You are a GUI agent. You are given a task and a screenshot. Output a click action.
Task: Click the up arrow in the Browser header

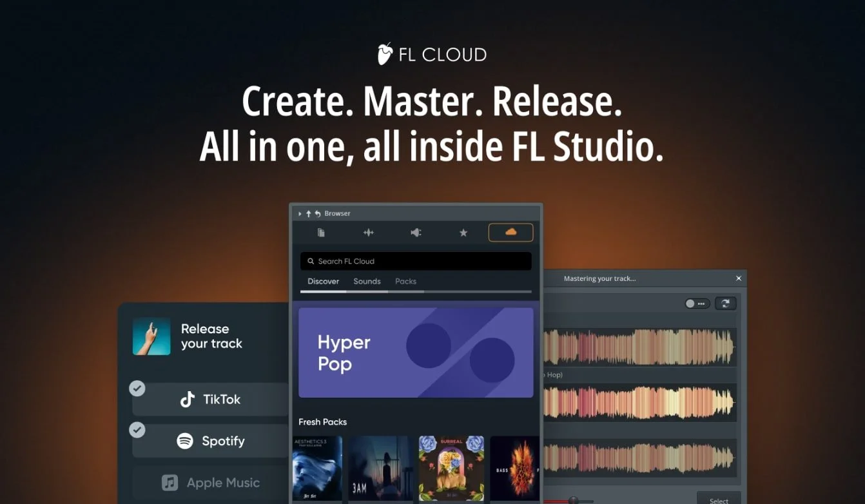[308, 213]
